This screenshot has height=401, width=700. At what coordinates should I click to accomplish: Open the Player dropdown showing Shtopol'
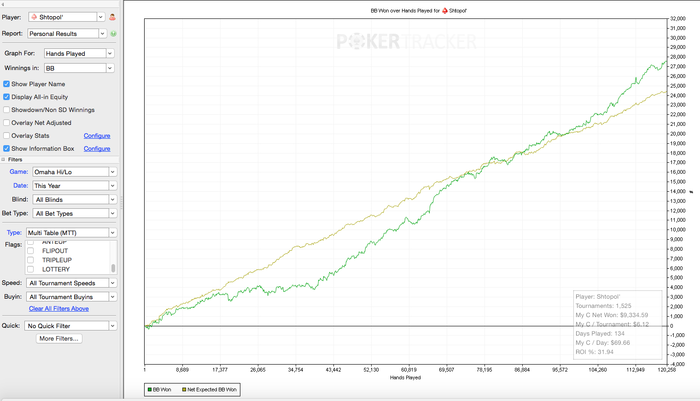click(x=67, y=17)
